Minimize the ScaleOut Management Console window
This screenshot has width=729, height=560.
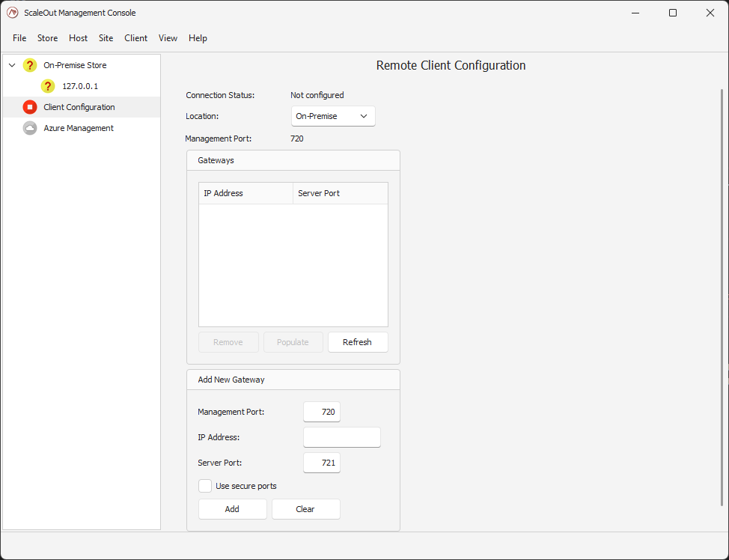tap(635, 13)
